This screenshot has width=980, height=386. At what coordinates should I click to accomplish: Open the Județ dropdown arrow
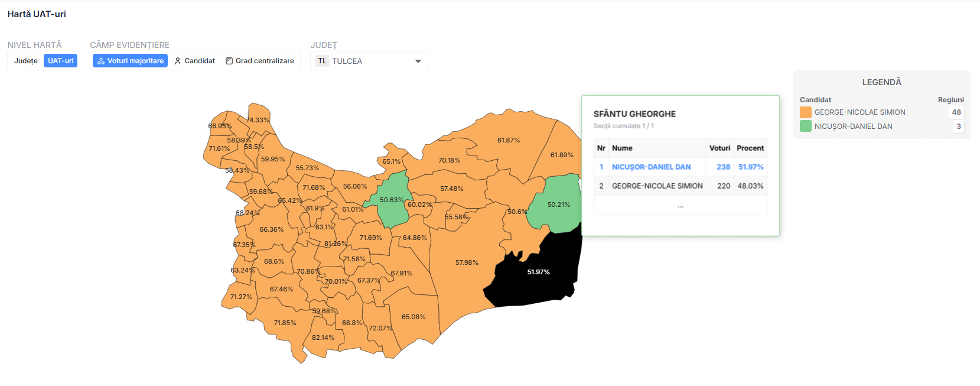418,61
